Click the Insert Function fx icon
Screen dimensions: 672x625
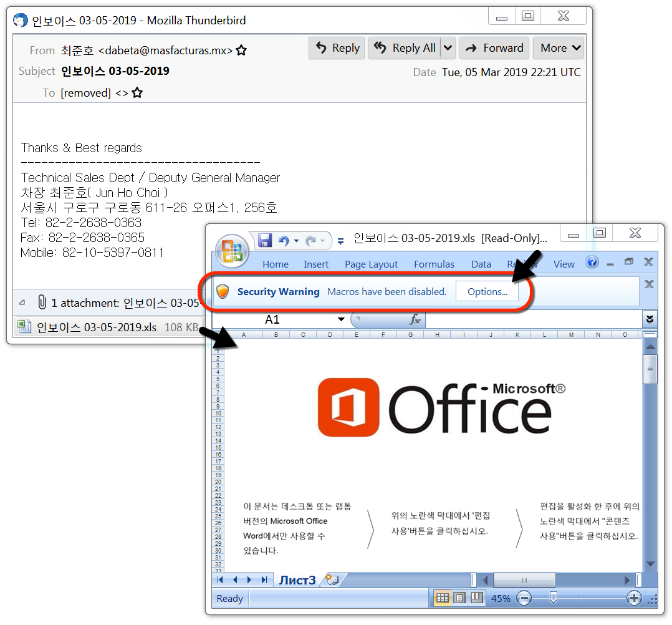[x=415, y=319]
